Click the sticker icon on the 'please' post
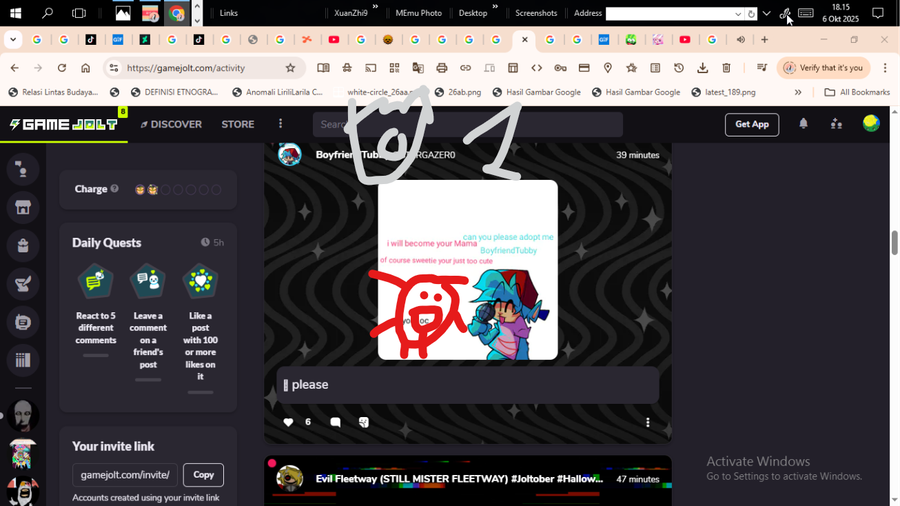 point(363,422)
